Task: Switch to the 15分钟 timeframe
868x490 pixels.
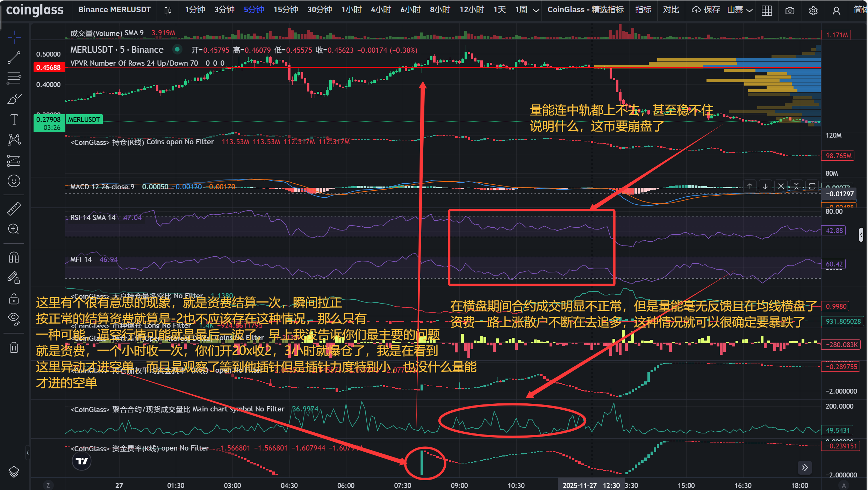Action: tap(286, 10)
